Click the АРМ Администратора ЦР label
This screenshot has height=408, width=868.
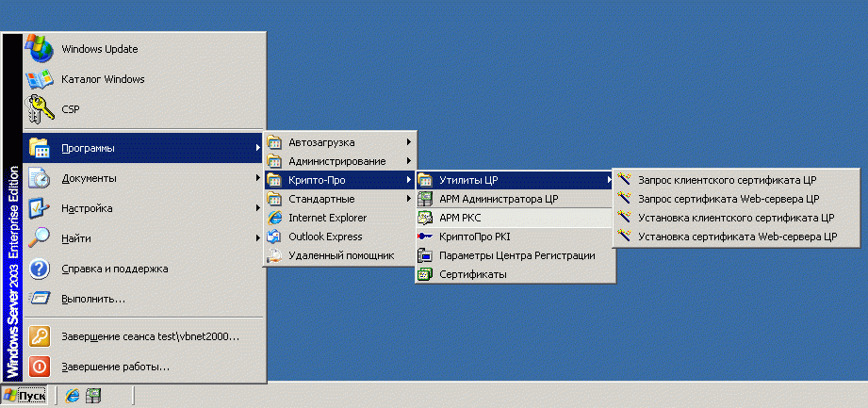click(499, 198)
